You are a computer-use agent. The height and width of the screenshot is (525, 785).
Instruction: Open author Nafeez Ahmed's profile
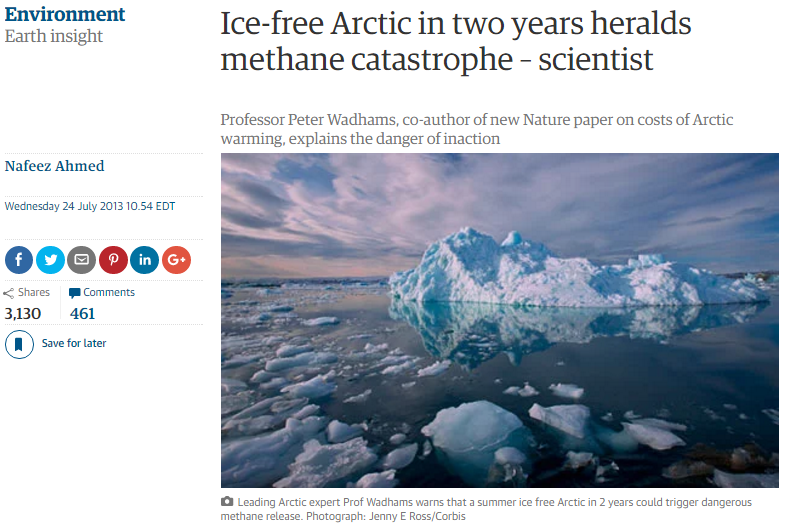(x=55, y=166)
